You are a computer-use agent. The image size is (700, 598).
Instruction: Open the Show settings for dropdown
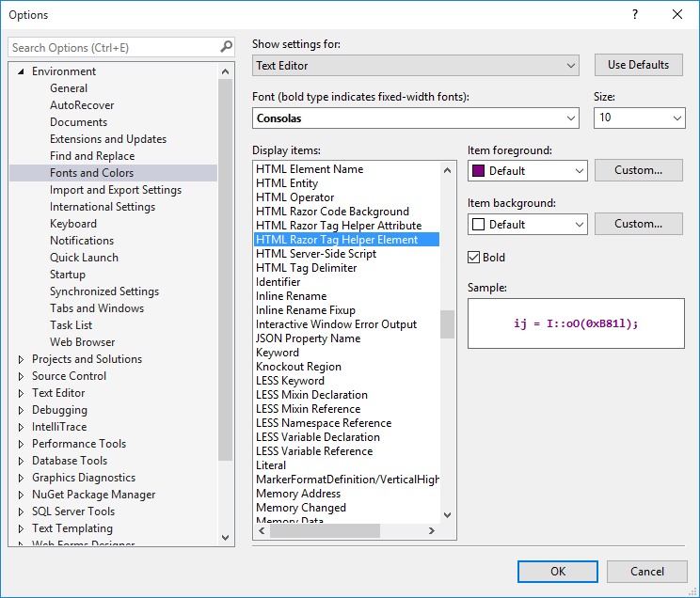[x=416, y=66]
